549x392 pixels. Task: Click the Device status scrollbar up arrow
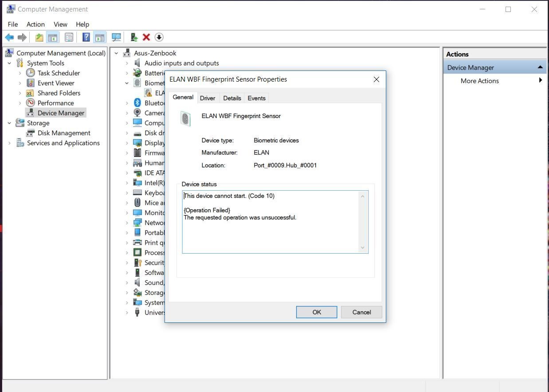point(363,196)
